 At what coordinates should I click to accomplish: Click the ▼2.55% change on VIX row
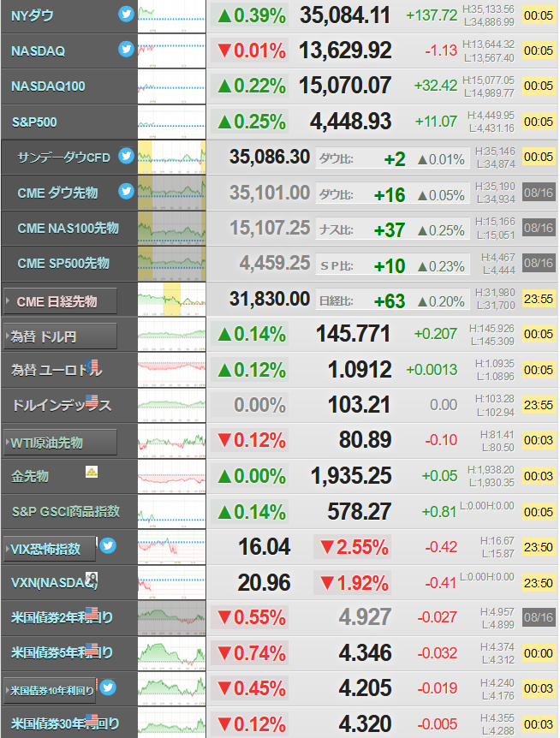click(x=354, y=547)
